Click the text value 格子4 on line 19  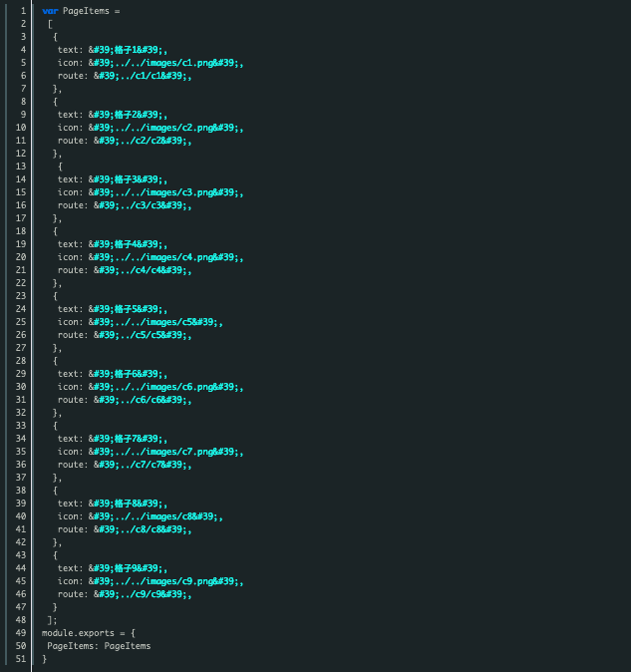pyautogui.click(x=128, y=244)
